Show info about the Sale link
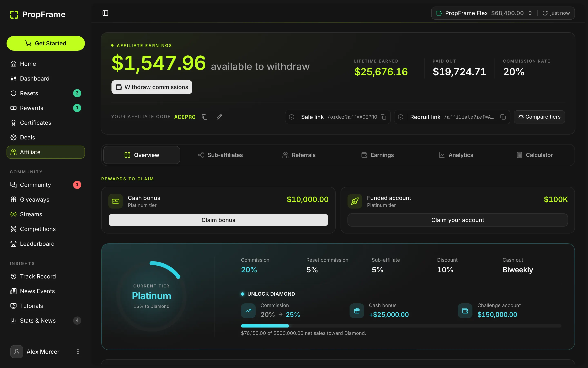 pyautogui.click(x=292, y=117)
